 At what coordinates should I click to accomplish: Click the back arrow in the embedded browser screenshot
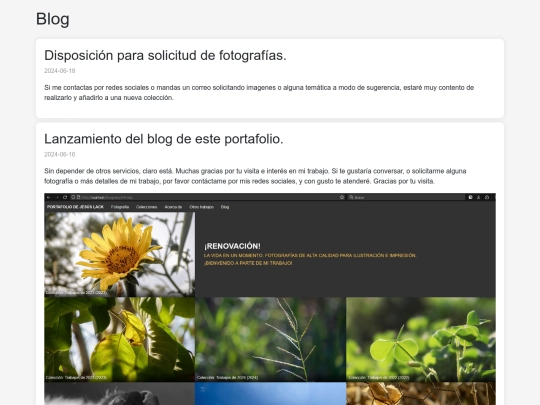(x=49, y=197)
